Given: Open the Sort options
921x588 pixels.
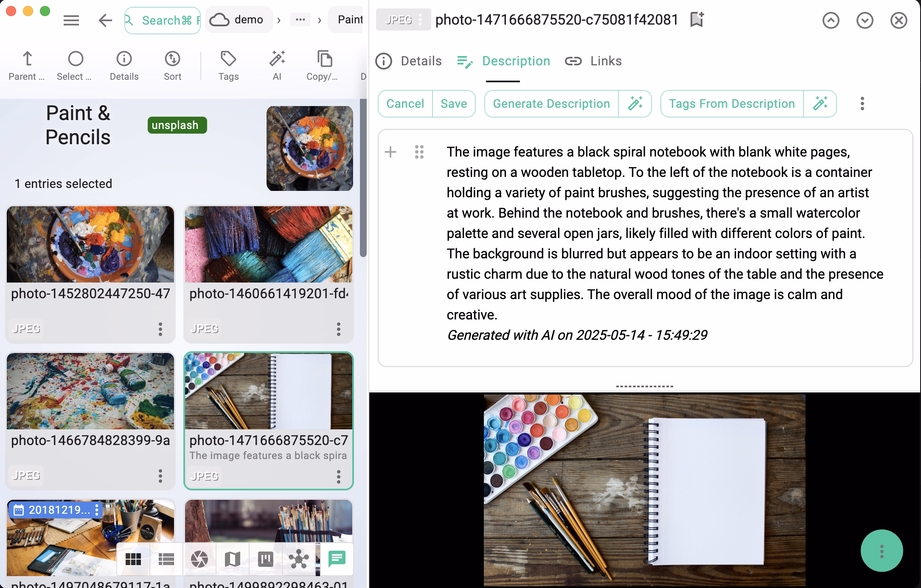Looking at the screenshot, I should click(172, 64).
